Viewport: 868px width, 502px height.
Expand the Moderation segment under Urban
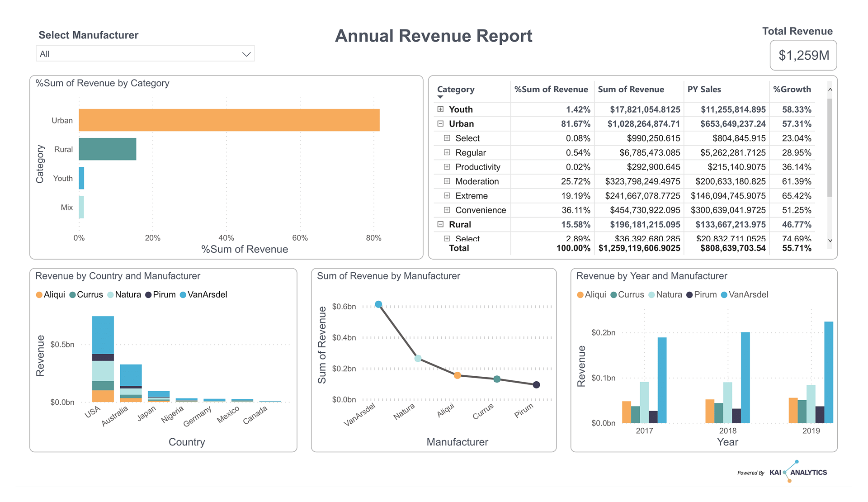(x=447, y=181)
